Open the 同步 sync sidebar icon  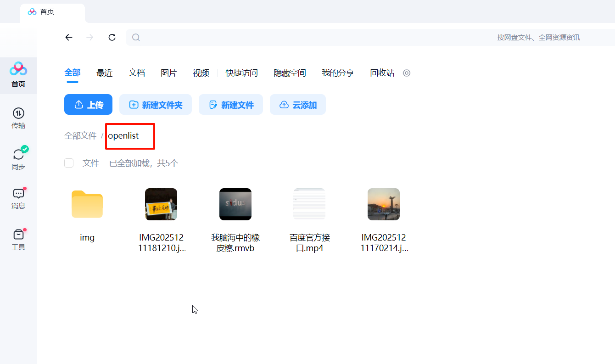(18, 159)
